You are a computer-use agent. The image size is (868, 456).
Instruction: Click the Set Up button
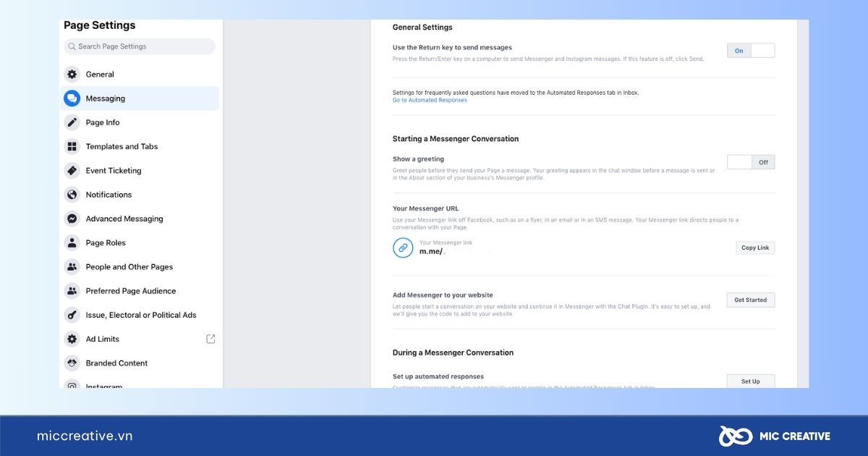pyautogui.click(x=751, y=381)
